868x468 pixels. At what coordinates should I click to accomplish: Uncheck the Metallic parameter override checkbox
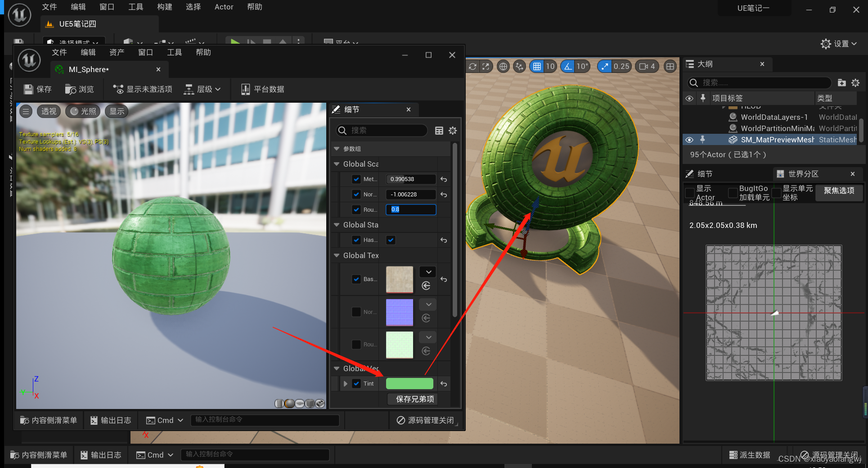coord(356,179)
